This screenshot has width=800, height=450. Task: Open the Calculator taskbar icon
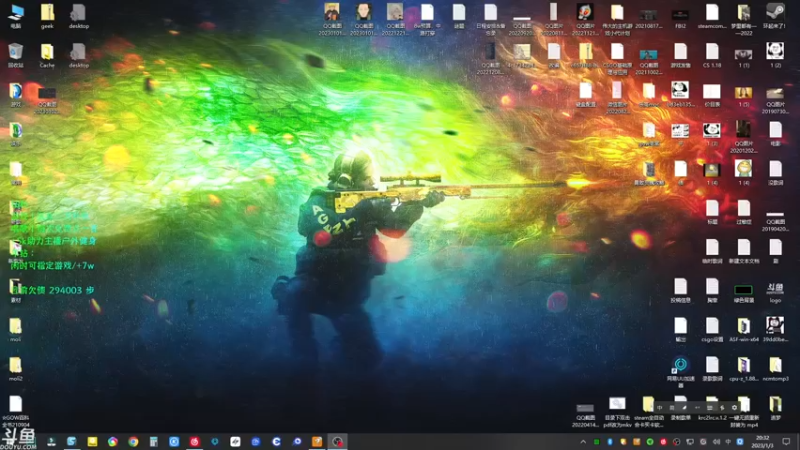154,442
